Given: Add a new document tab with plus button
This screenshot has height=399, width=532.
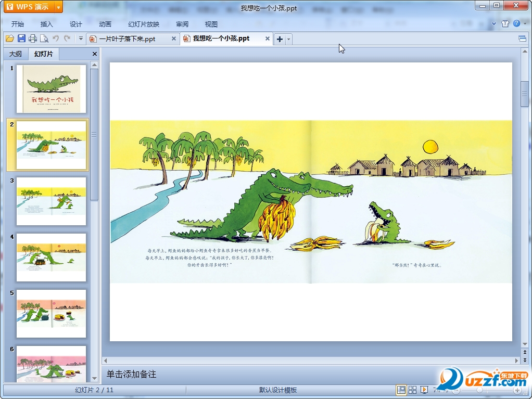Looking at the screenshot, I should [280, 40].
